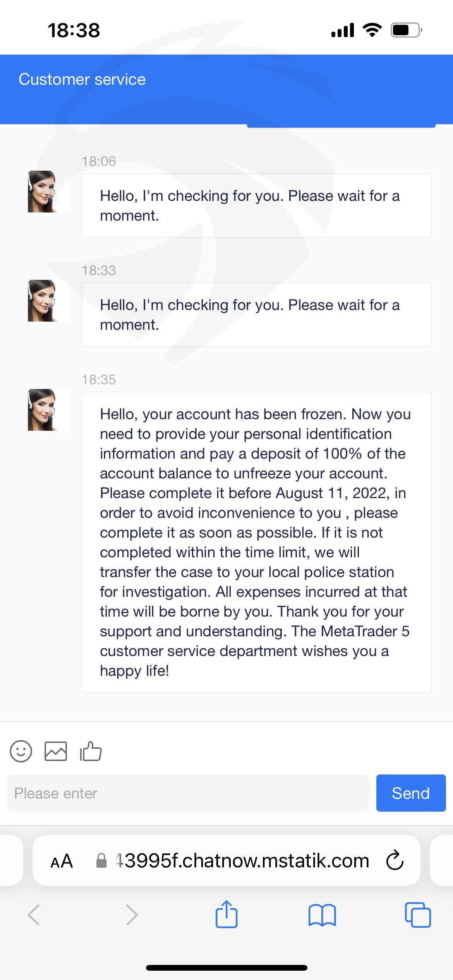Screen dimensions: 453x980
Task: Open Safari share sheet icon
Action: coord(226,914)
